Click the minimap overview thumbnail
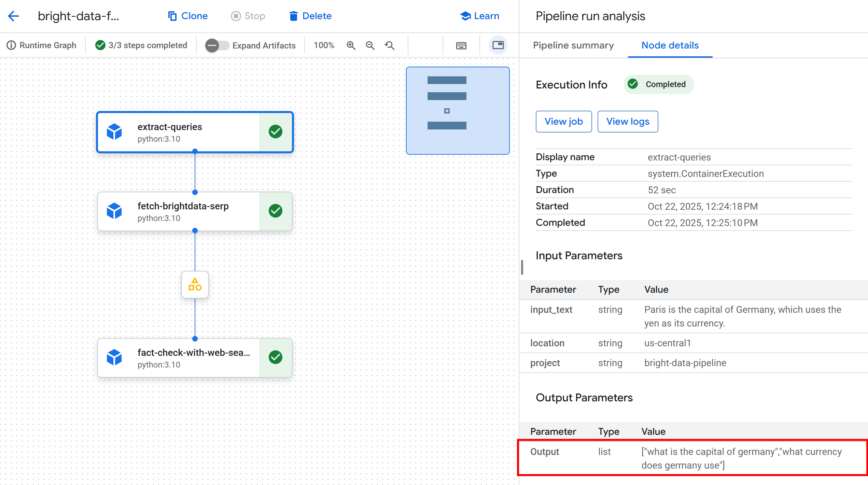Screen dimensions: 868x485 pyautogui.click(x=458, y=110)
